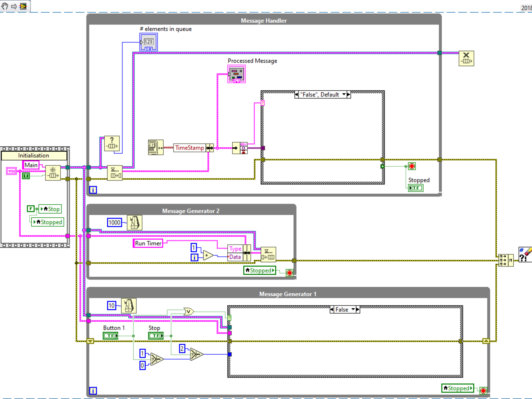The width and height of the screenshot is (532, 399).
Task: Select the Processed Message cluster indicator
Action: pyautogui.click(x=236, y=74)
